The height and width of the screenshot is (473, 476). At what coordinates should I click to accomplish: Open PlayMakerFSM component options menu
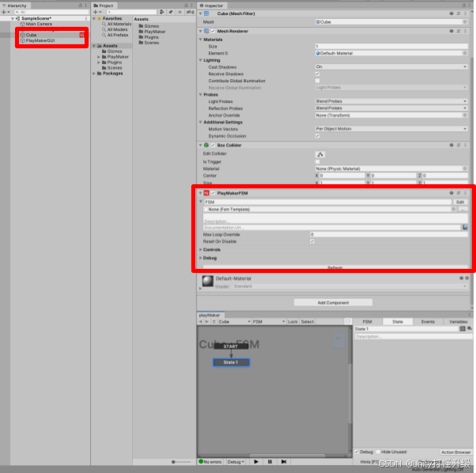tap(465, 193)
